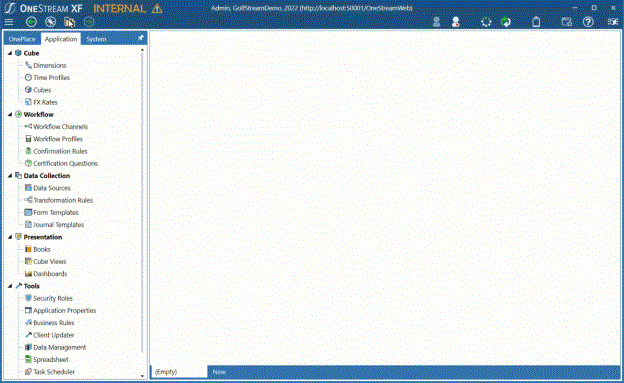Collapse the Cube tree group
Image resolution: width=624 pixels, height=383 pixels.
tap(10, 53)
